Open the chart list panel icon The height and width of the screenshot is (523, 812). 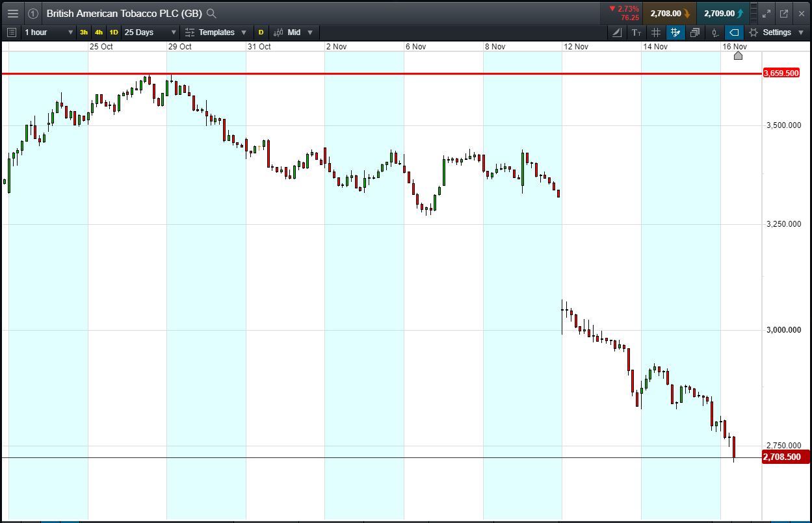(x=11, y=32)
